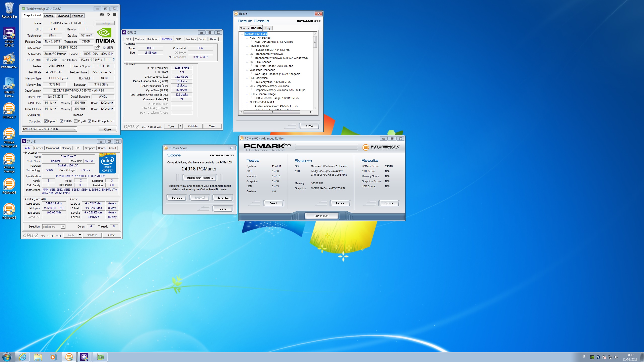Screen dimensions: 644x362
Task: Open the GPU-Z hamburger menu icon
Action: click(x=114, y=14)
